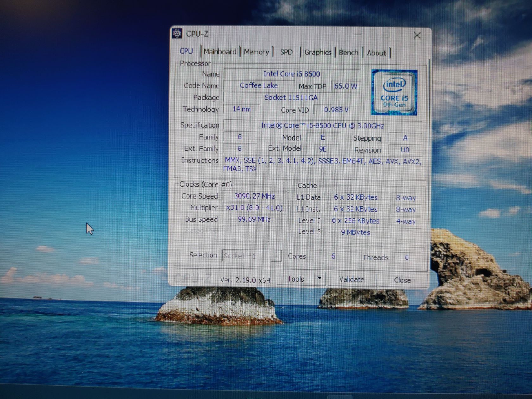
Task: Minimize the CPU-Z window
Action: click(x=357, y=35)
